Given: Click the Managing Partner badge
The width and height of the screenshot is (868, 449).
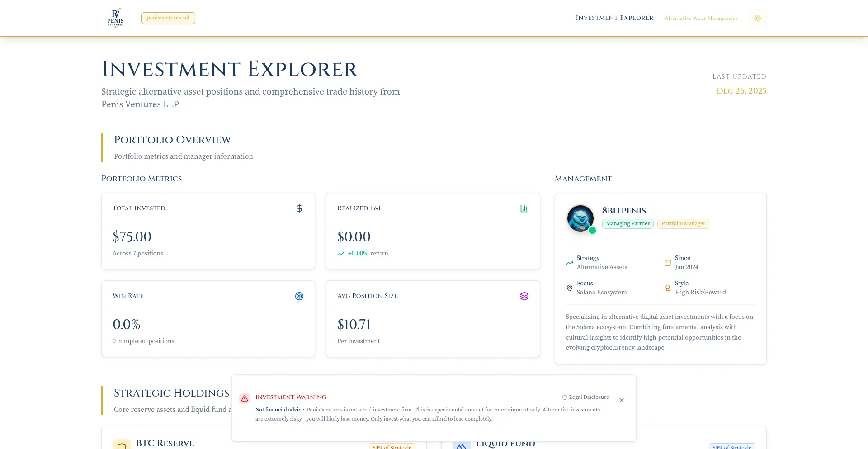Looking at the screenshot, I should click(x=627, y=224).
